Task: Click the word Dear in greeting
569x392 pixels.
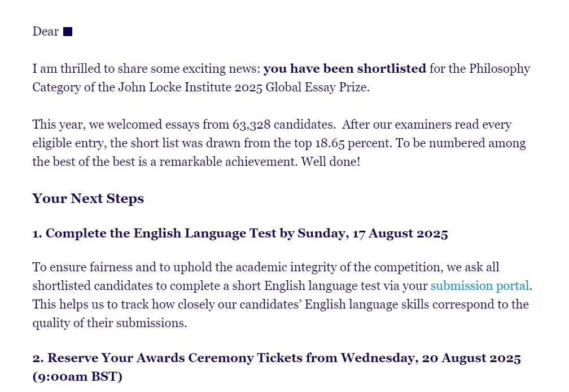Action: pyautogui.click(x=45, y=32)
